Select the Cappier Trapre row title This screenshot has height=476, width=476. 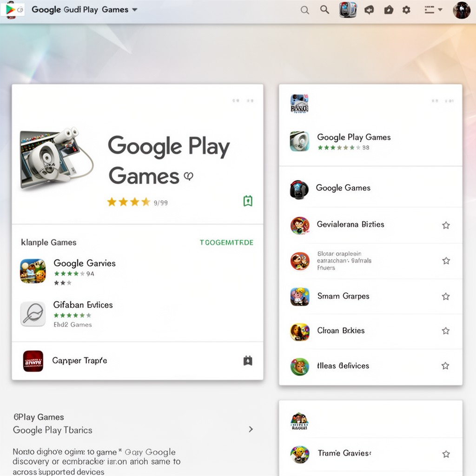click(x=79, y=360)
